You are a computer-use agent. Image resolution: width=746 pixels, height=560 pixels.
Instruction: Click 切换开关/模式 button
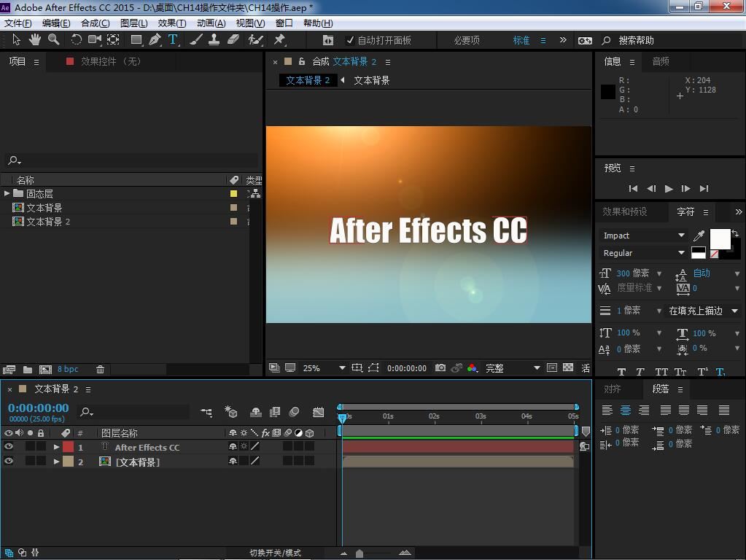click(275, 553)
